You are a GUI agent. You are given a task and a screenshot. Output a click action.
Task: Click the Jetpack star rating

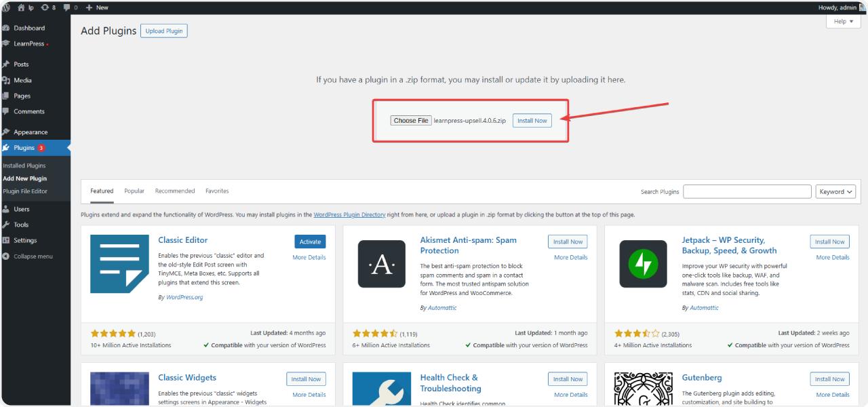point(637,334)
